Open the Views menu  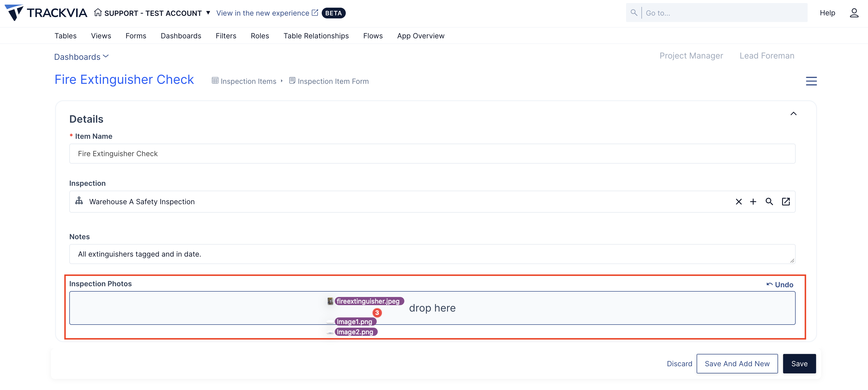click(x=101, y=36)
